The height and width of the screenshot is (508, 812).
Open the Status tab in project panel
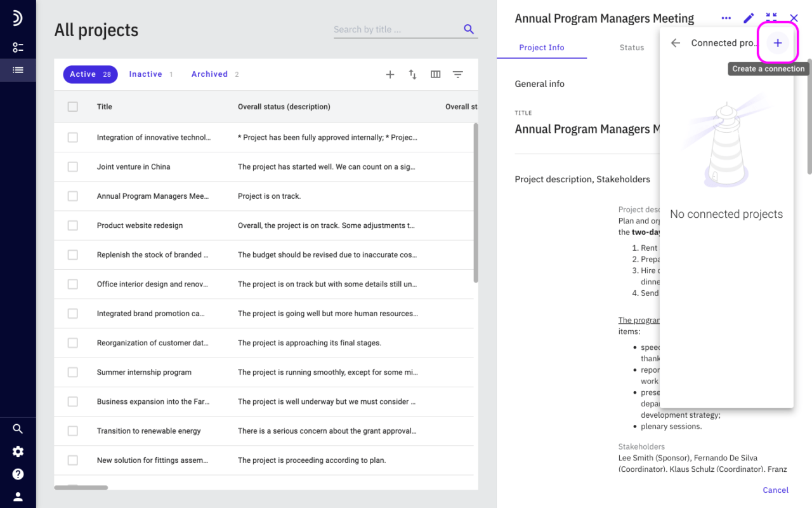(632, 48)
